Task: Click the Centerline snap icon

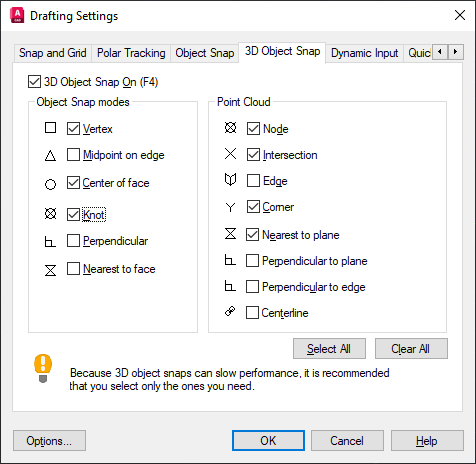Action: tap(230, 311)
